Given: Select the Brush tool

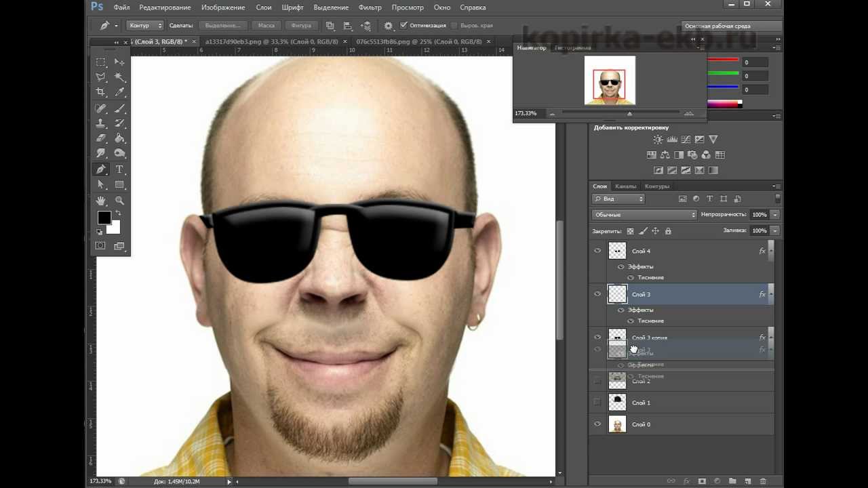Looking at the screenshot, I should click(x=120, y=108).
